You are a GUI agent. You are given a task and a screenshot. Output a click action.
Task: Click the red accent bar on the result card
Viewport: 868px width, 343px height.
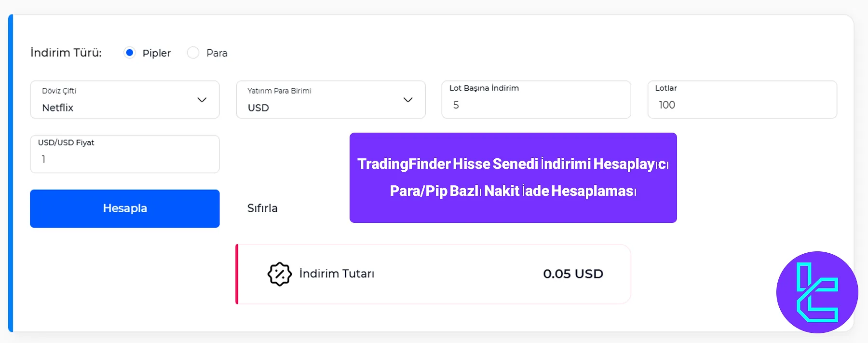[237, 274]
